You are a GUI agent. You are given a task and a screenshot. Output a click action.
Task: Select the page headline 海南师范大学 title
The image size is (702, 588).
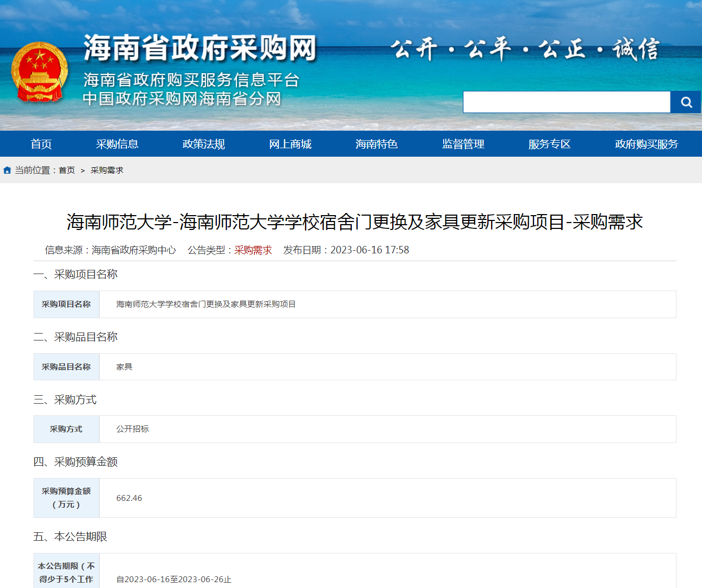coord(355,222)
